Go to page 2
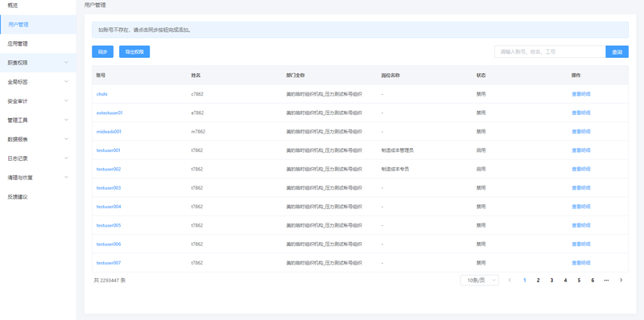Screen dimensions: 644x320 click(538, 281)
